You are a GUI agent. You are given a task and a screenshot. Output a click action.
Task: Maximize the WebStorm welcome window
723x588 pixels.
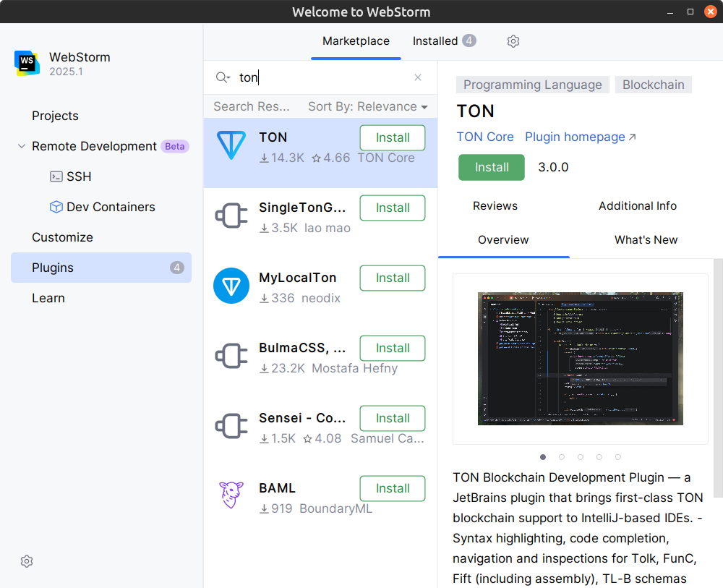[x=690, y=12]
